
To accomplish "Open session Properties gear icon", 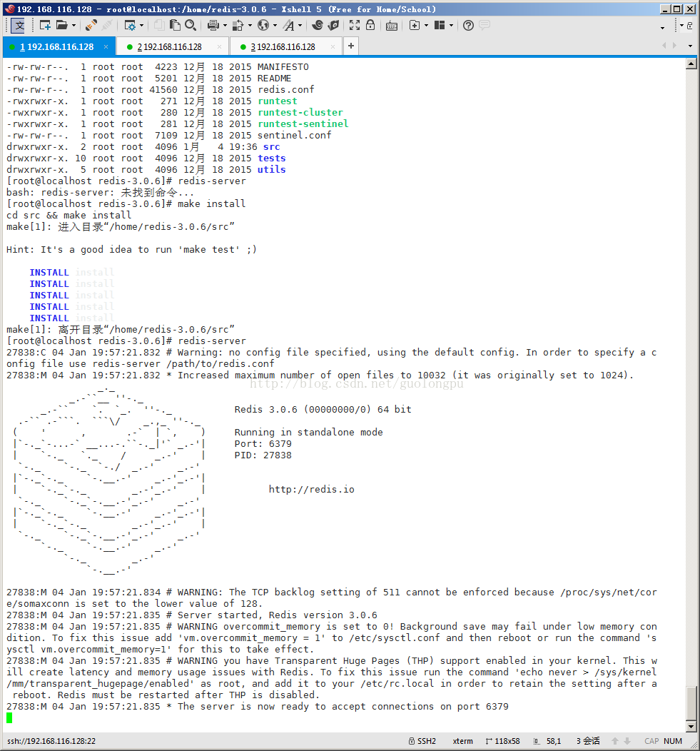I will (x=130, y=26).
